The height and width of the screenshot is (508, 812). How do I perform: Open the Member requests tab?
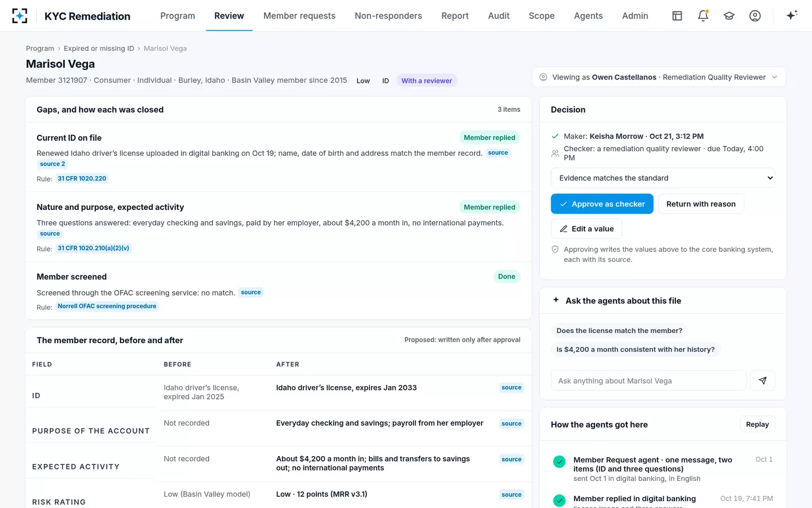pyautogui.click(x=299, y=16)
